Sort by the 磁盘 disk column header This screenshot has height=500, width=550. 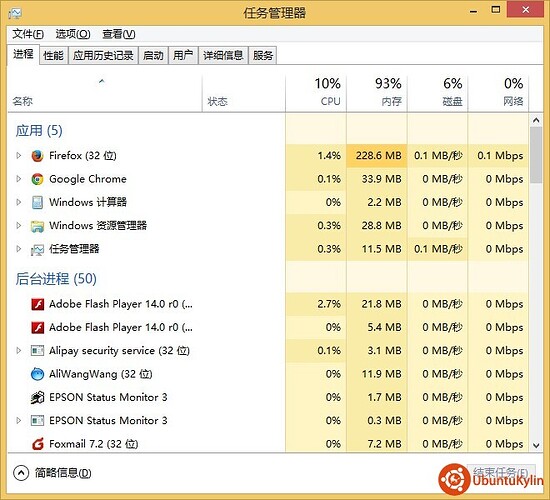437,94
